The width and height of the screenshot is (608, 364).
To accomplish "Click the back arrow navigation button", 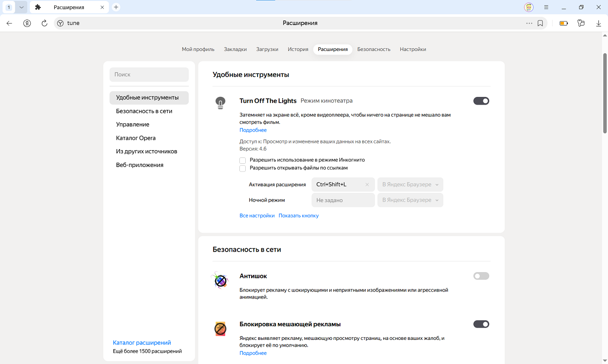I will [9, 23].
